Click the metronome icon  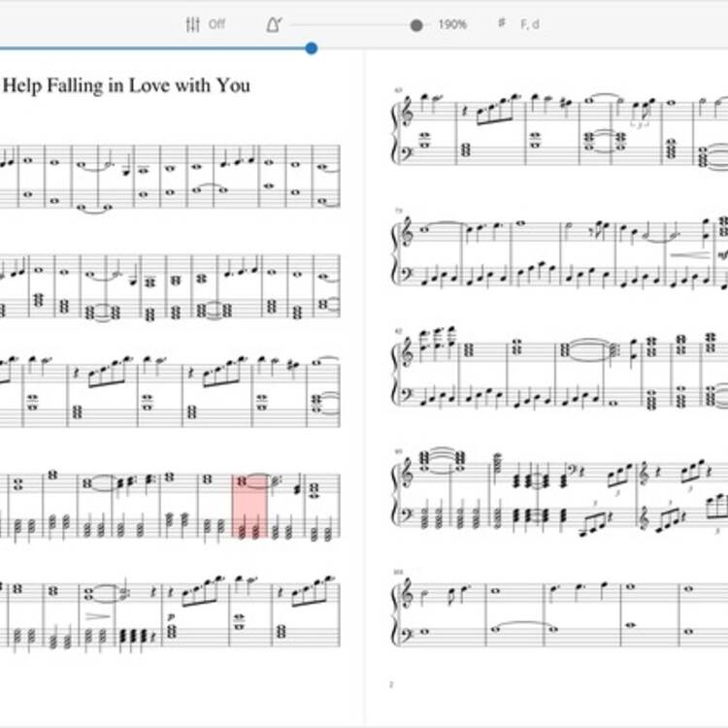(274, 24)
